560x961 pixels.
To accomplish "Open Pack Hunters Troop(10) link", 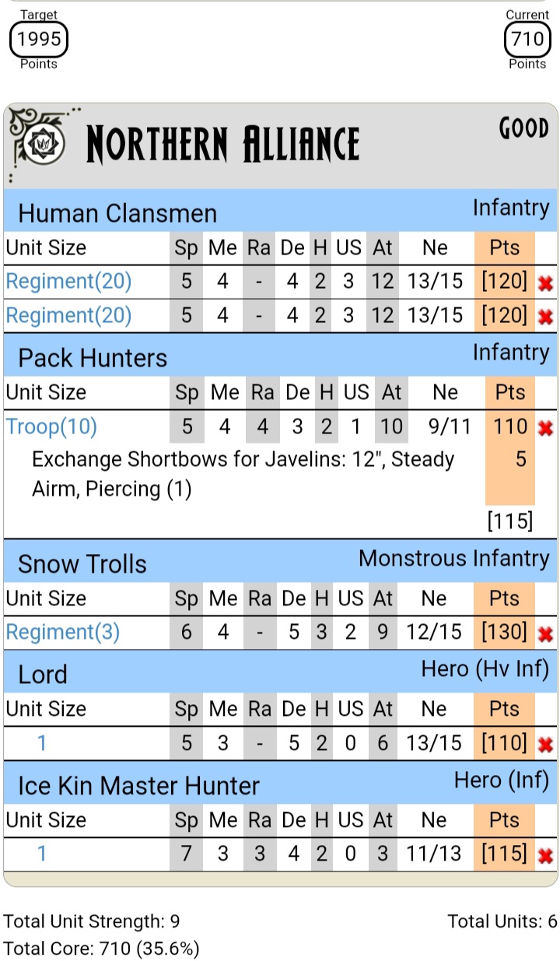I will [x=51, y=426].
